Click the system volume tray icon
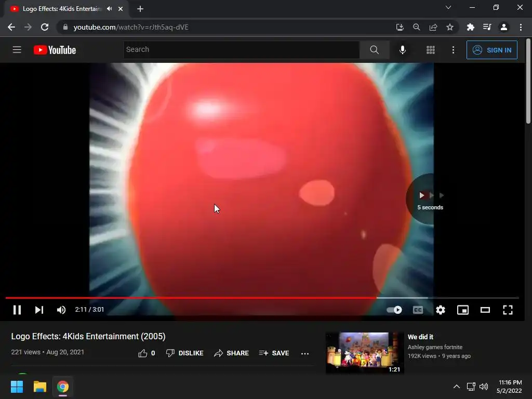The image size is (532, 399). [x=484, y=387]
